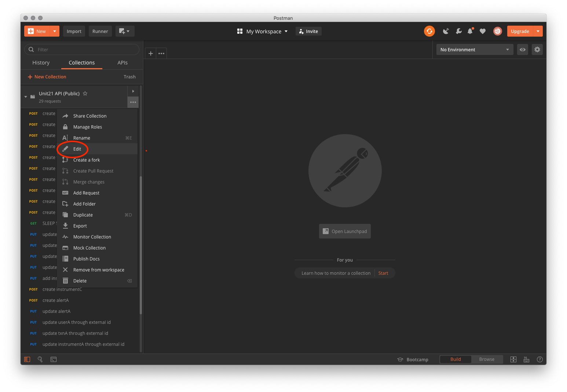567x392 pixels.
Task: Click the Filter search field
Action: tap(82, 49)
